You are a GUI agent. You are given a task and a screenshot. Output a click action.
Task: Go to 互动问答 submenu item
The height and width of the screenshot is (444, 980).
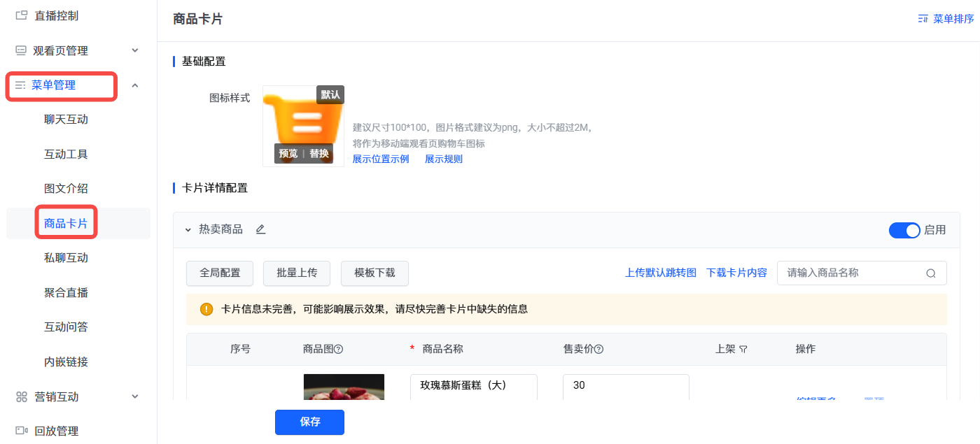click(66, 327)
